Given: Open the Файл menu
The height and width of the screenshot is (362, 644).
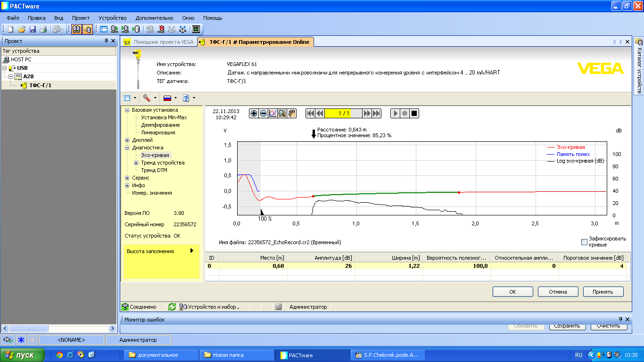Looking at the screenshot, I should (13, 18).
